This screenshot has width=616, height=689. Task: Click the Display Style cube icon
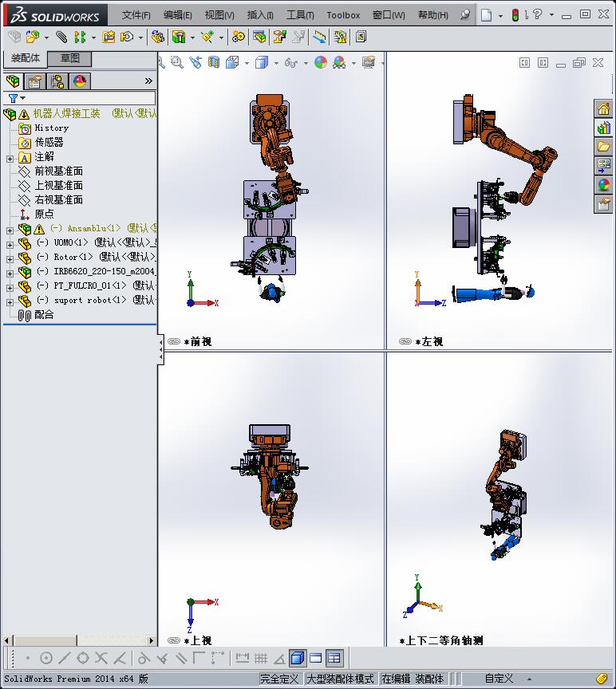tap(262, 62)
